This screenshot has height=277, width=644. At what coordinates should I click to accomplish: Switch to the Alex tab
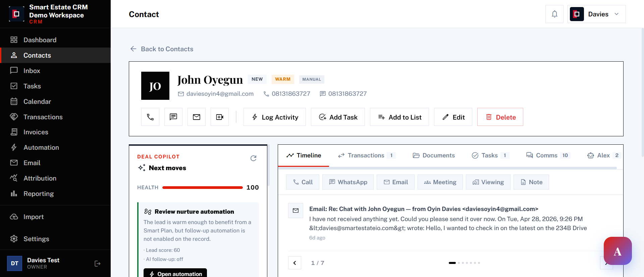pyautogui.click(x=604, y=155)
